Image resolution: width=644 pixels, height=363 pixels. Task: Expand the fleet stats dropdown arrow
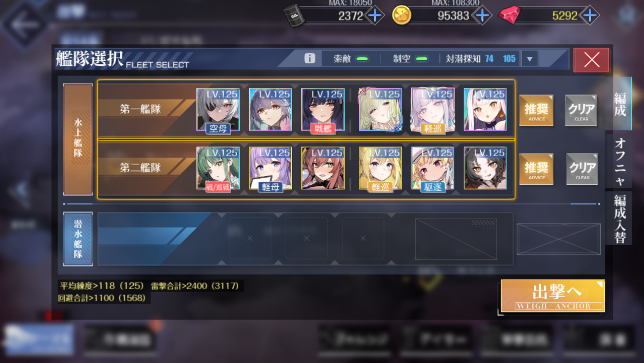[x=530, y=59]
